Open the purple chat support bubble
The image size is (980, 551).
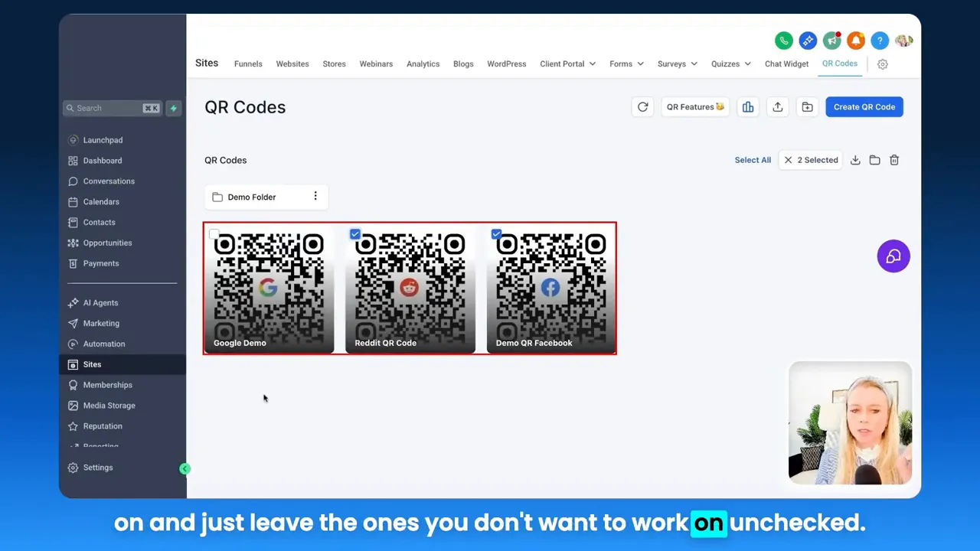893,257
